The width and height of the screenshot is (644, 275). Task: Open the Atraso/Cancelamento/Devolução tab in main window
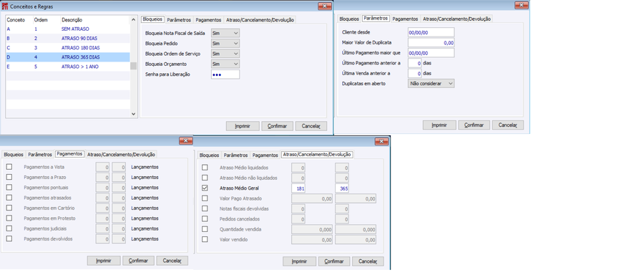pos(260,20)
